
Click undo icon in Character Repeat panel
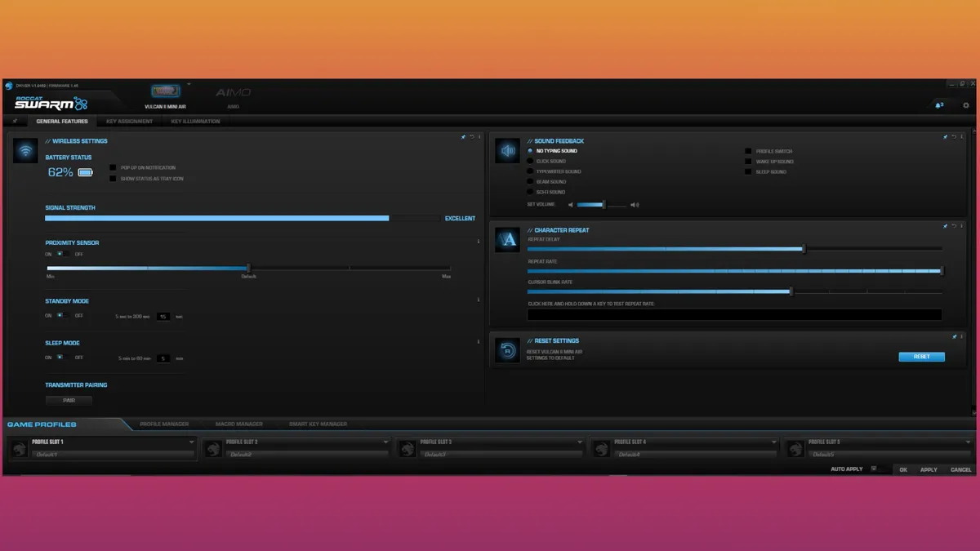(953, 226)
